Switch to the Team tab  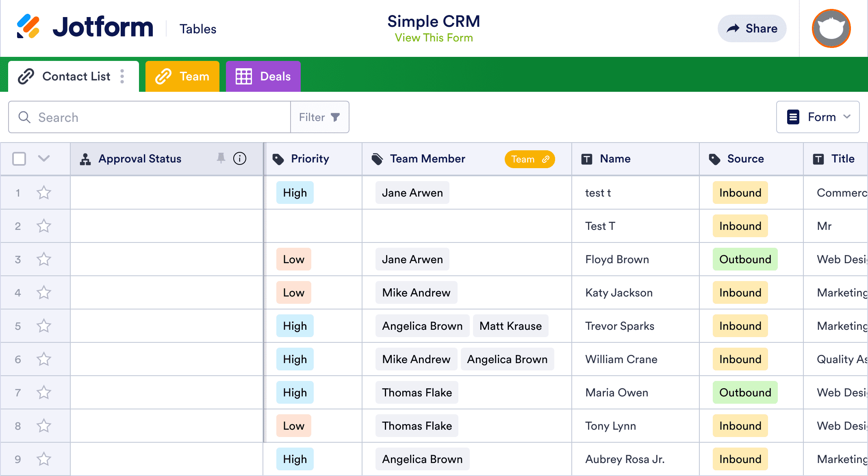tap(182, 76)
